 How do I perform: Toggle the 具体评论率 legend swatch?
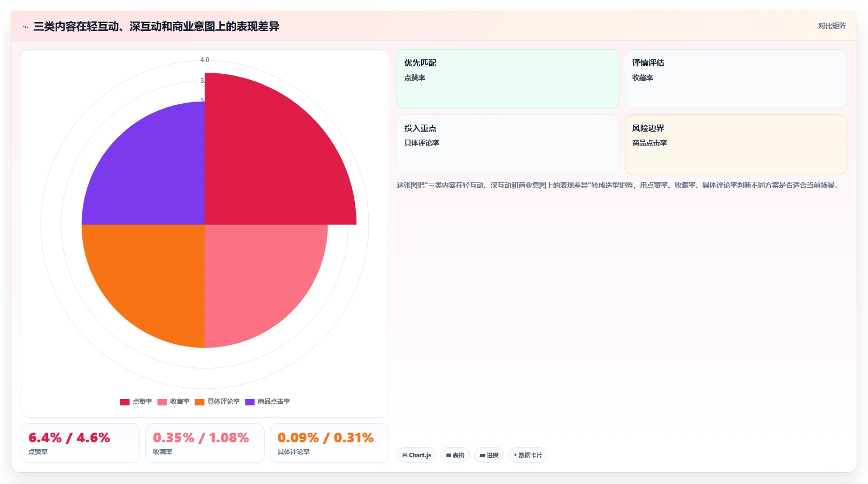(x=199, y=402)
